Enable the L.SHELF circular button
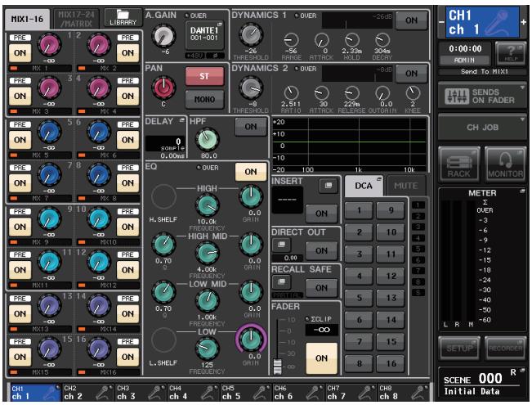 [x=163, y=340]
